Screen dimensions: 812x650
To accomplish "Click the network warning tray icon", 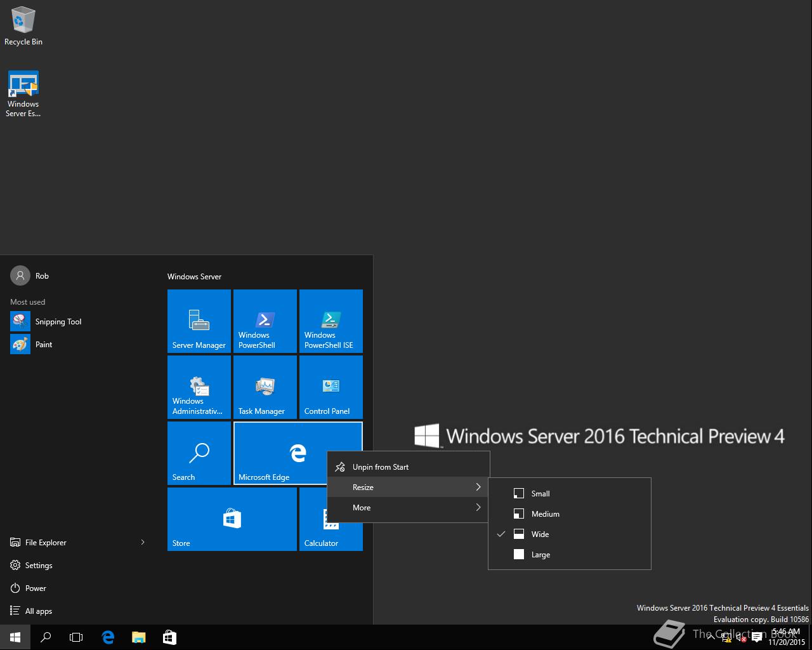I will point(726,638).
